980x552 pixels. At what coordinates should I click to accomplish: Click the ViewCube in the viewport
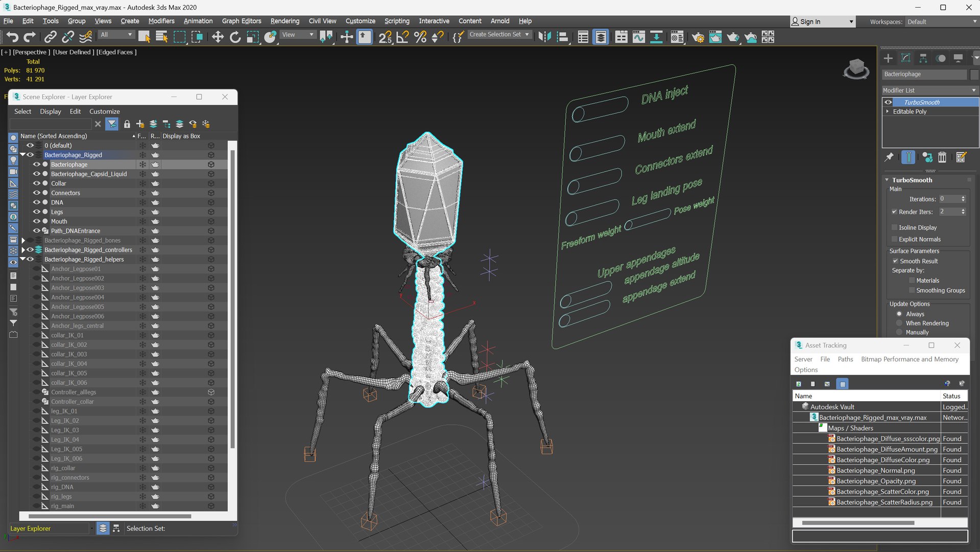tap(856, 68)
